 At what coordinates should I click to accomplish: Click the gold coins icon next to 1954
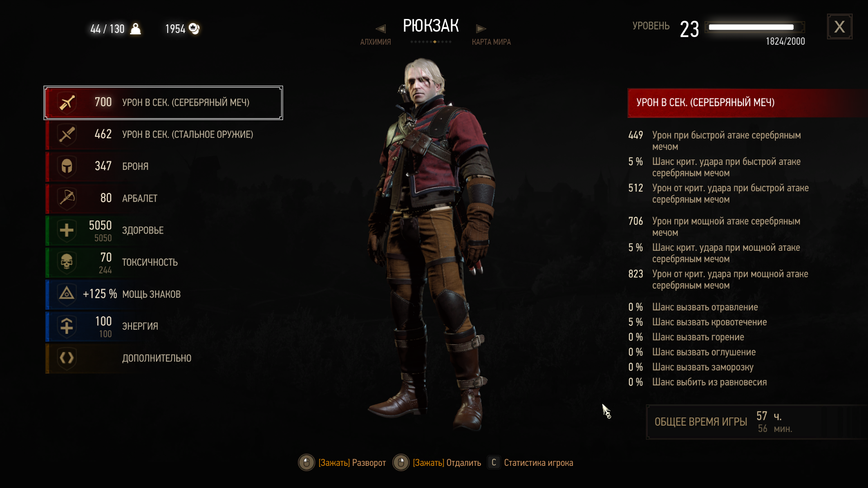tap(194, 28)
